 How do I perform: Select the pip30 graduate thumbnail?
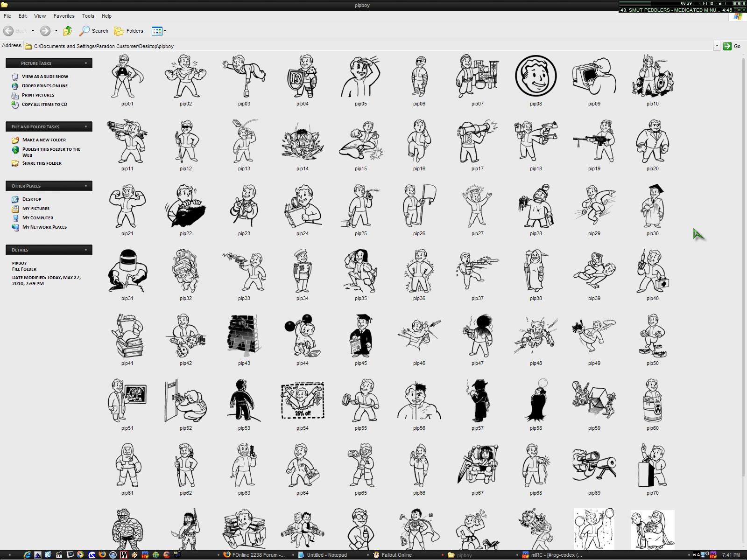653,206
